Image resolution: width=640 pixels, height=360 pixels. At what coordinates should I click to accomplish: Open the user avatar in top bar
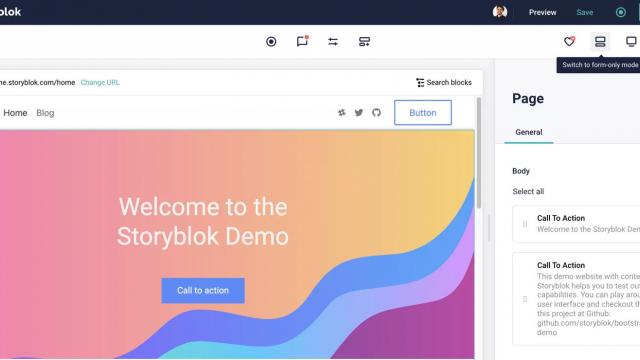(x=500, y=12)
